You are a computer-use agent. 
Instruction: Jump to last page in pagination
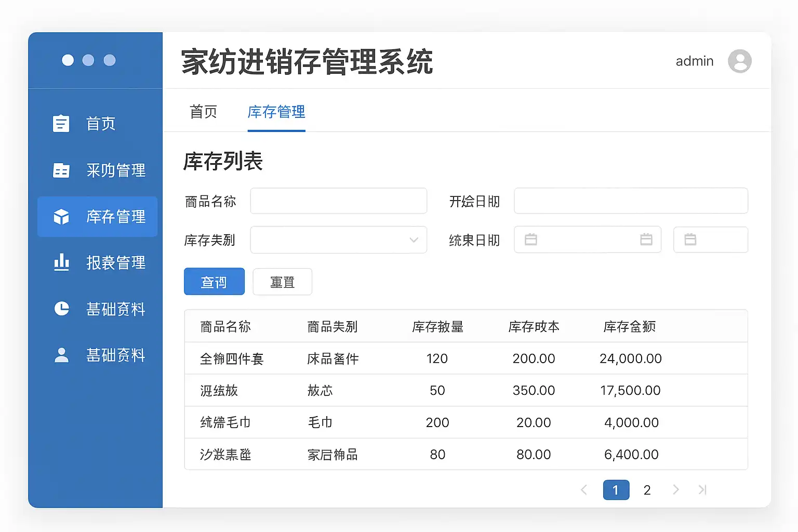702,490
